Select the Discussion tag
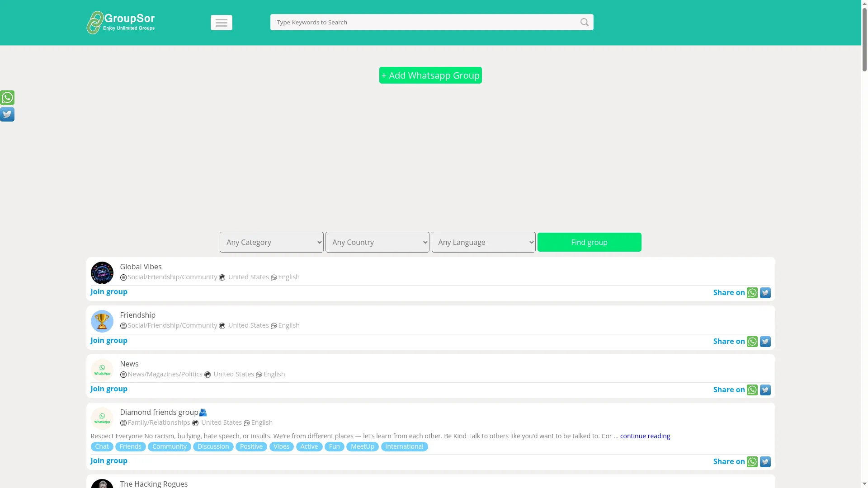Image resolution: width=868 pixels, height=488 pixels. pos(213,446)
